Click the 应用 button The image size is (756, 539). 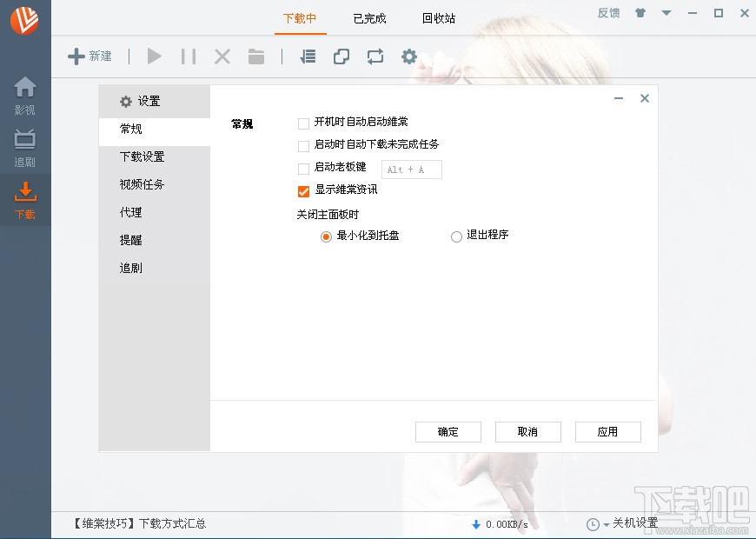pyautogui.click(x=607, y=432)
